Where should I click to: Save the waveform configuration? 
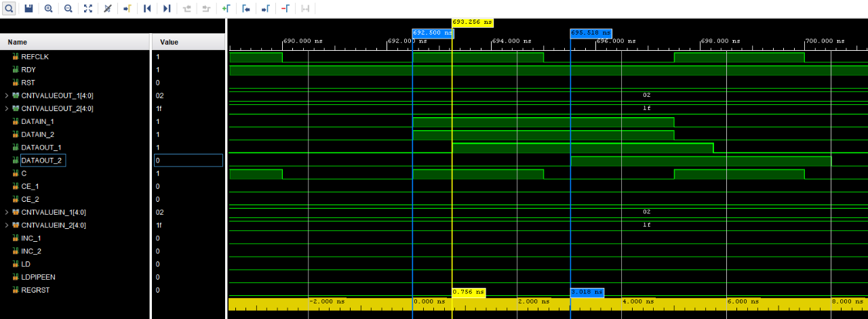coord(28,9)
